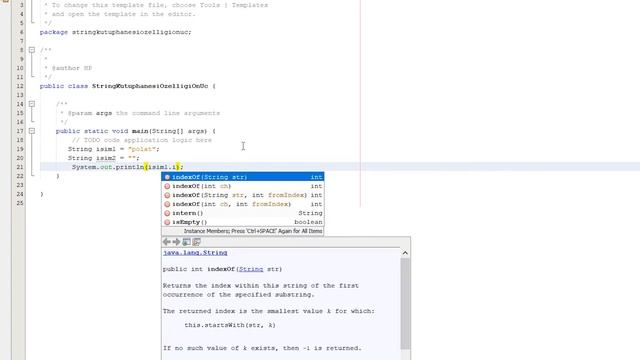Click the main method name on line 17
The image size is (640, 360).
140,131
